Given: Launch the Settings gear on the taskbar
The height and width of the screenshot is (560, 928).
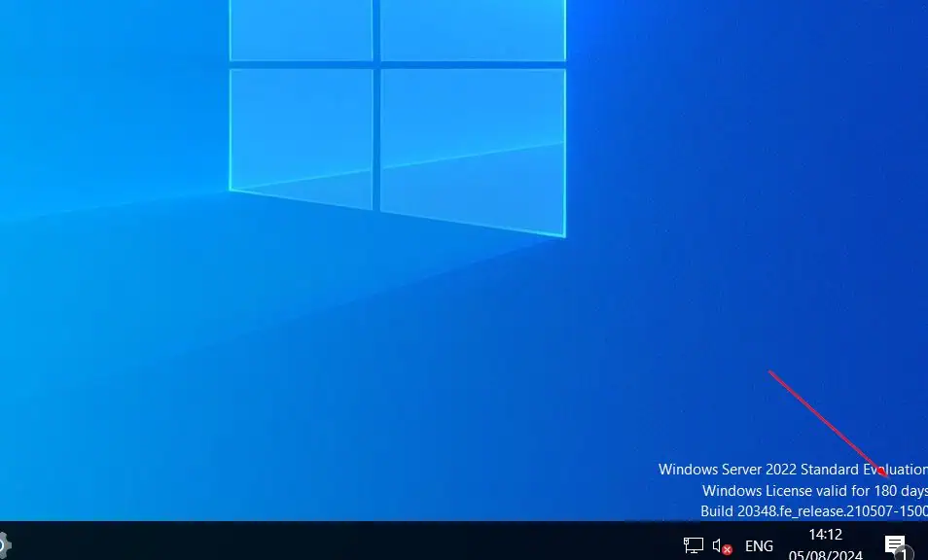Looking at the screenshot, I should [x=4, y=544].
